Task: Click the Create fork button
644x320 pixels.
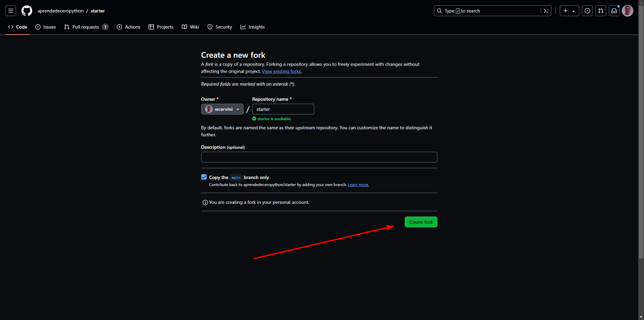Action: pyautogui.click(x=421, y=222)
